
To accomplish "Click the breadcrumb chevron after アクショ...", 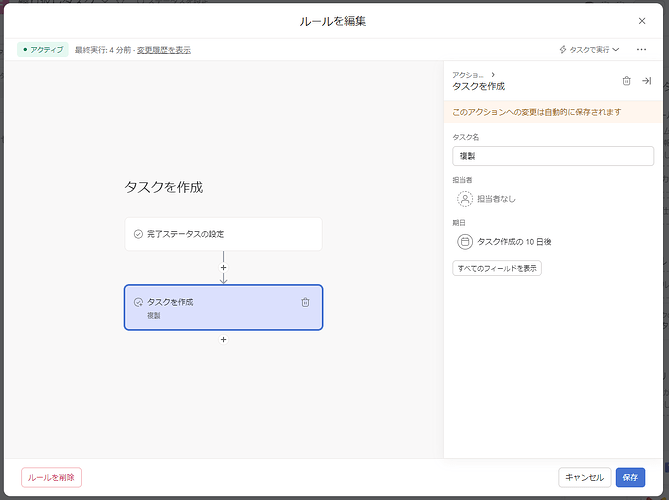I will (493, 75).
